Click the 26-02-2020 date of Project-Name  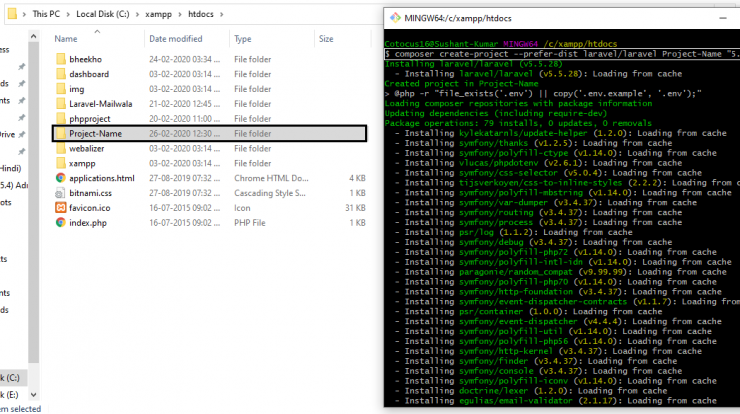point(185,134)
